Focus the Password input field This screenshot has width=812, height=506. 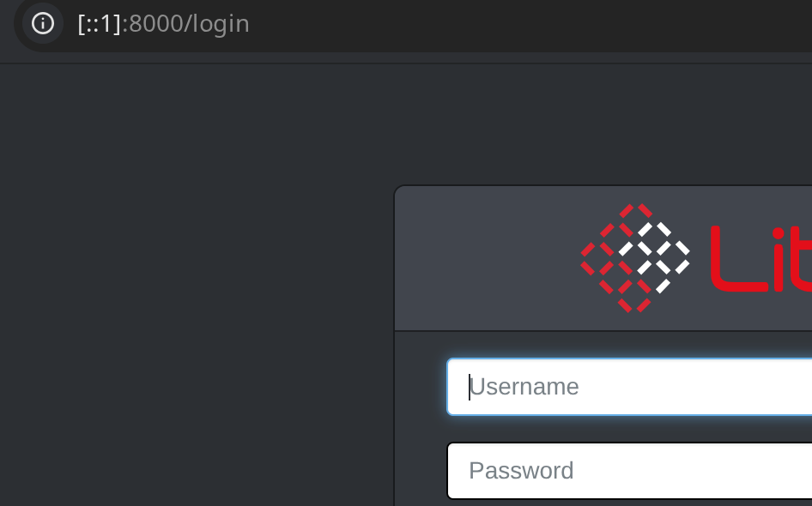tap(629, 471)
